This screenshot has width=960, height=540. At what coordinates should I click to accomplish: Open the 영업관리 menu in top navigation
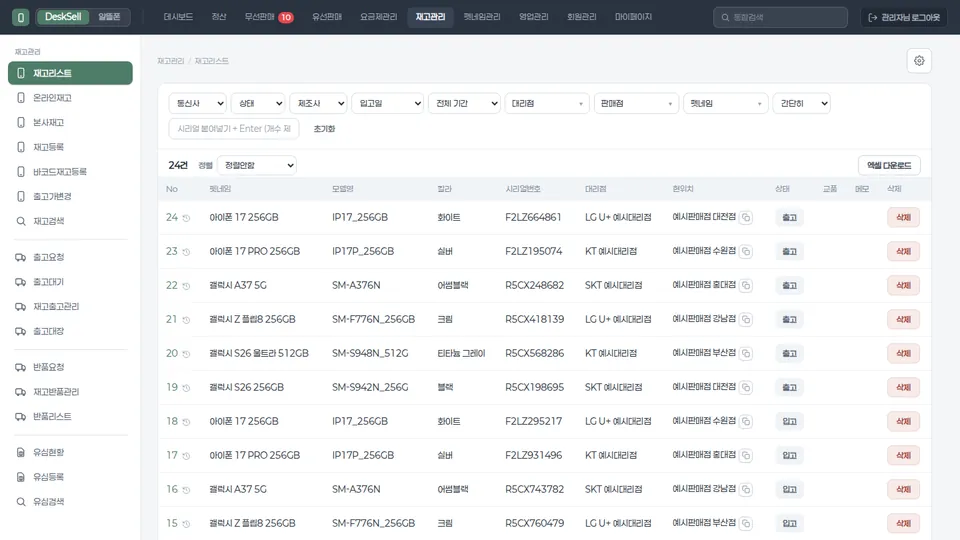(x=534, y=17)
